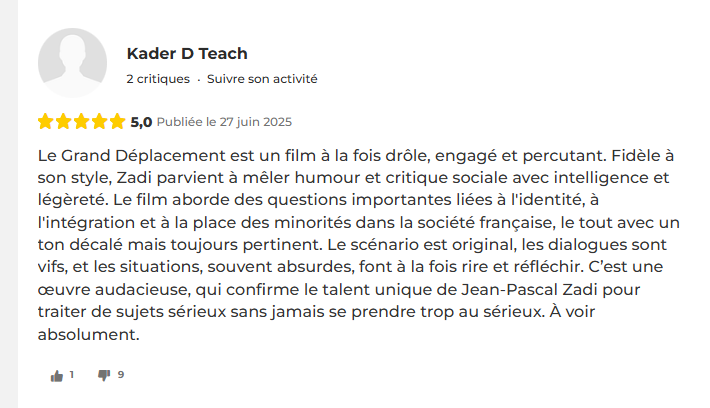Click "Jean-Pascal Zadi" in the review text
The image size is (710, 408).
(x=529, y=289)
